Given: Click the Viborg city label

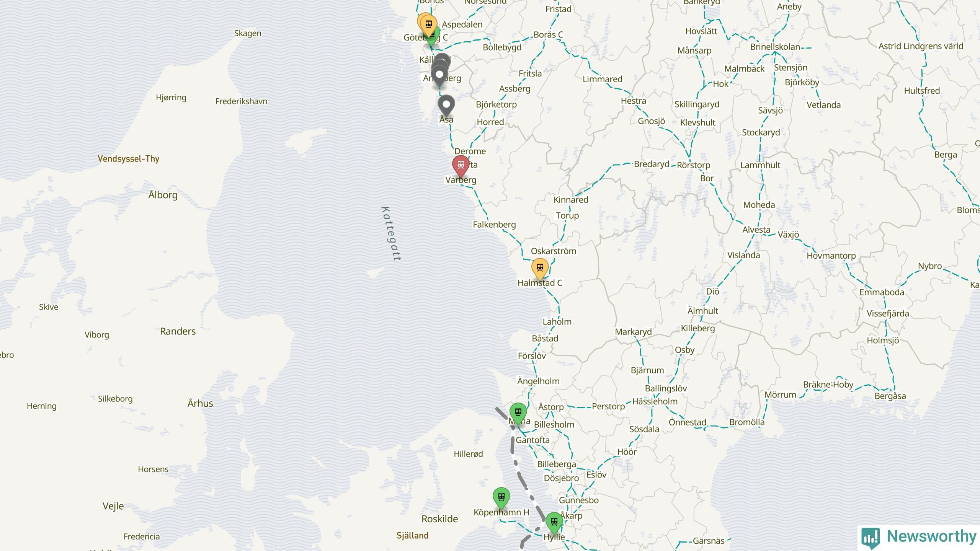Looking at the screenshot, I should [97, 335].
